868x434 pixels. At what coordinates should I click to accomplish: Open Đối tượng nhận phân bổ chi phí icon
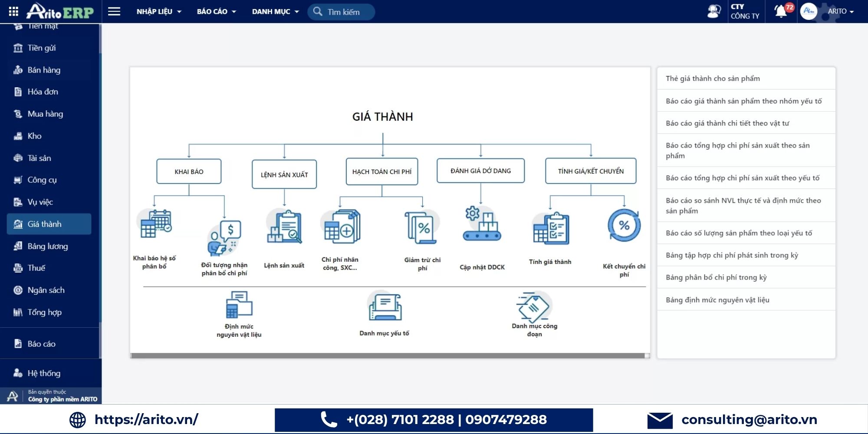click(224, 238)
